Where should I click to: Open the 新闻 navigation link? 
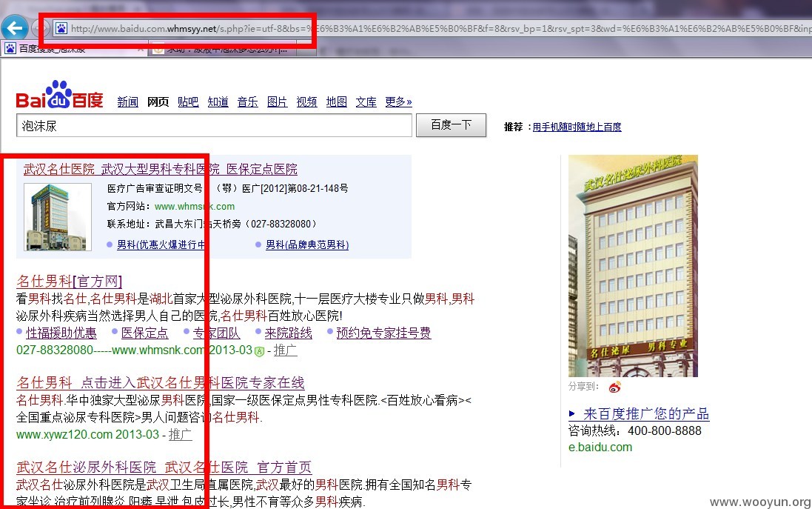click(x=127, y=102)
